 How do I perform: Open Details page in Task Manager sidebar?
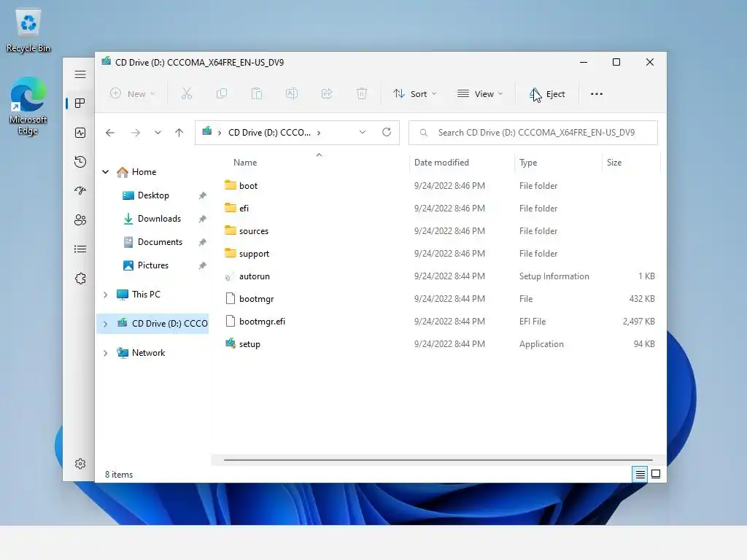tap(80, 249)
